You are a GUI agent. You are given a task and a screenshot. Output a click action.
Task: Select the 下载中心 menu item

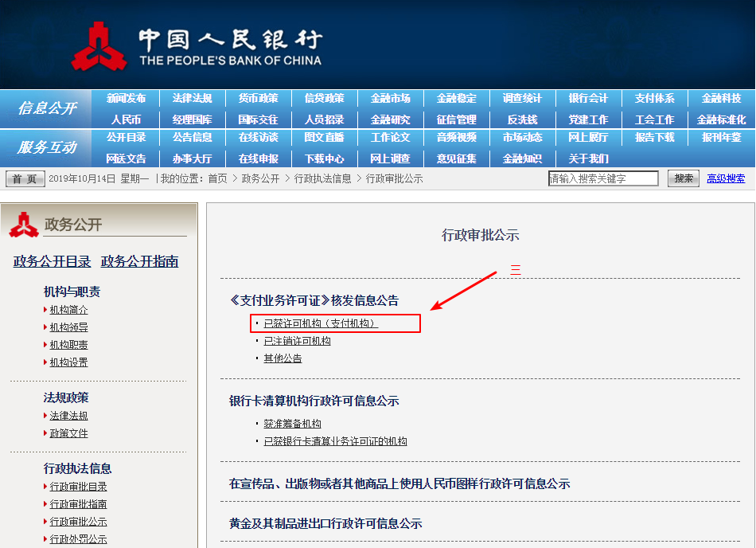click(324, 159)
